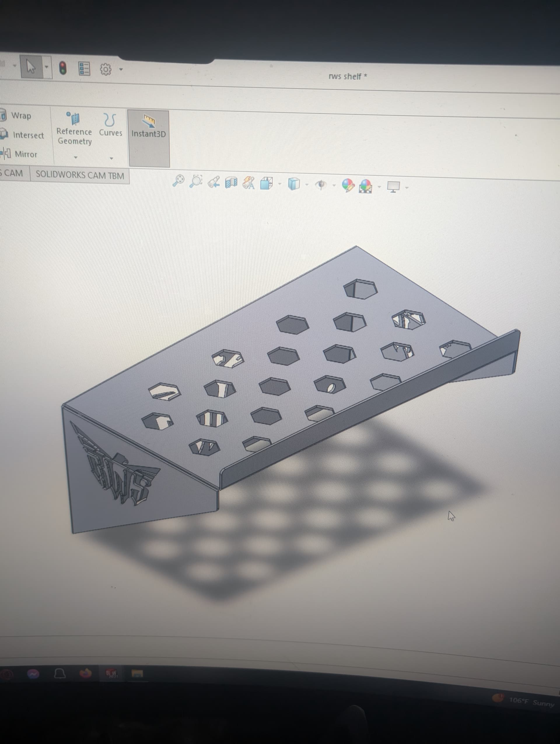560x744 pixels.
Task: Open the Display Style dropdown arrow
Action: pos(307,185)
